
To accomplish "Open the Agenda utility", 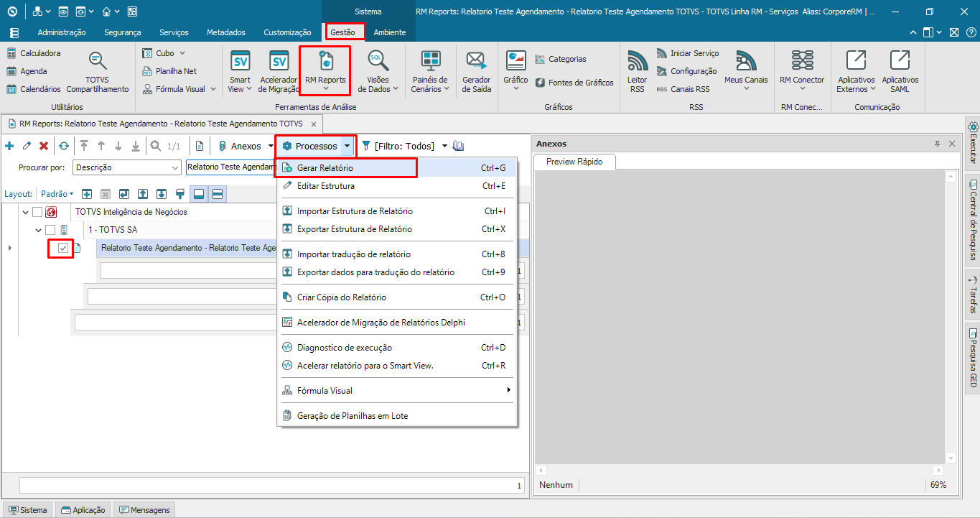I will click(27, 71).
